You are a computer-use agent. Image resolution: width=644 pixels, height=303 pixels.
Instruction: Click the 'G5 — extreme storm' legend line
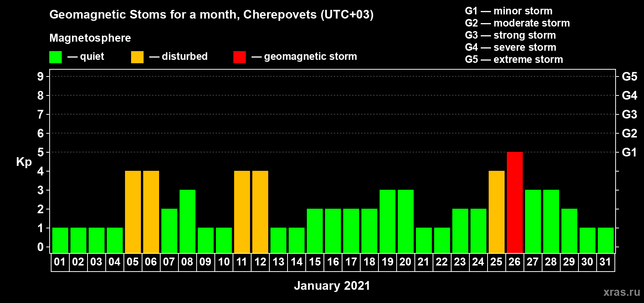(514, 59)
